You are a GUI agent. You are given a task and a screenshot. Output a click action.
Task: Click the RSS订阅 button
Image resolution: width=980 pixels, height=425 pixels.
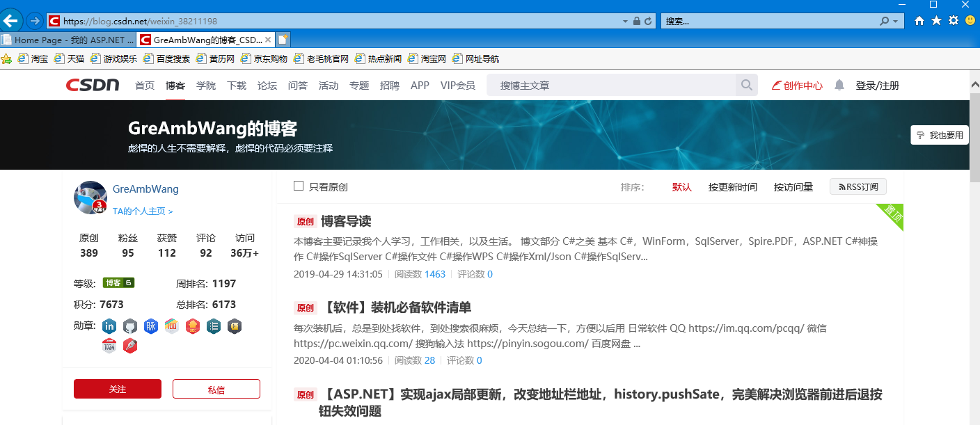pyautogui.click(x=858, y=186)
